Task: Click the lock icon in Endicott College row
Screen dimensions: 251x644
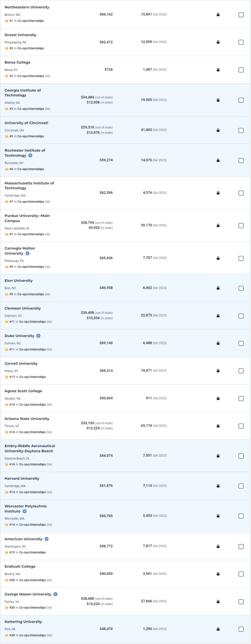Action: [218, 574]
